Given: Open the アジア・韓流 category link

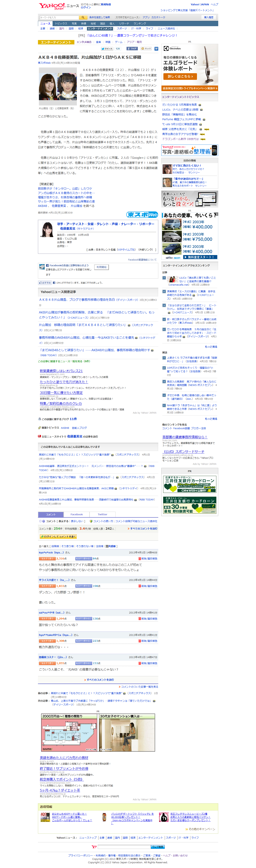Looking at the screenshot, I should (134, 42).
